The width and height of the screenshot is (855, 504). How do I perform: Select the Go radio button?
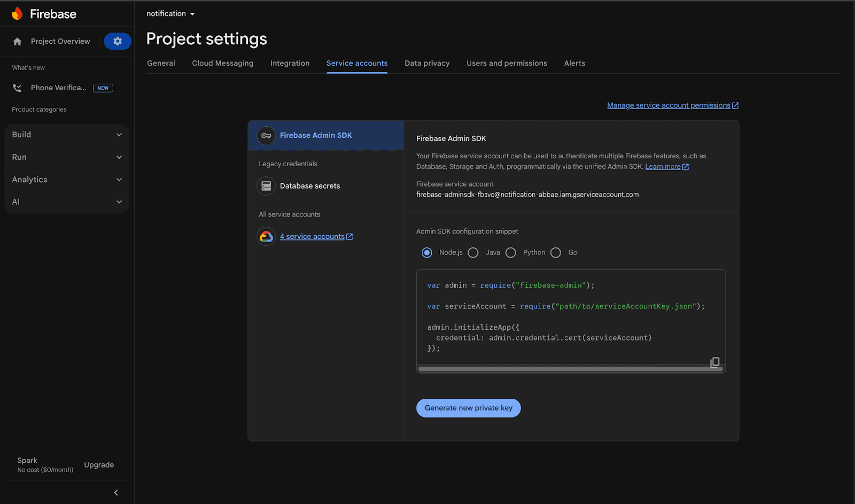coord(556,252)
